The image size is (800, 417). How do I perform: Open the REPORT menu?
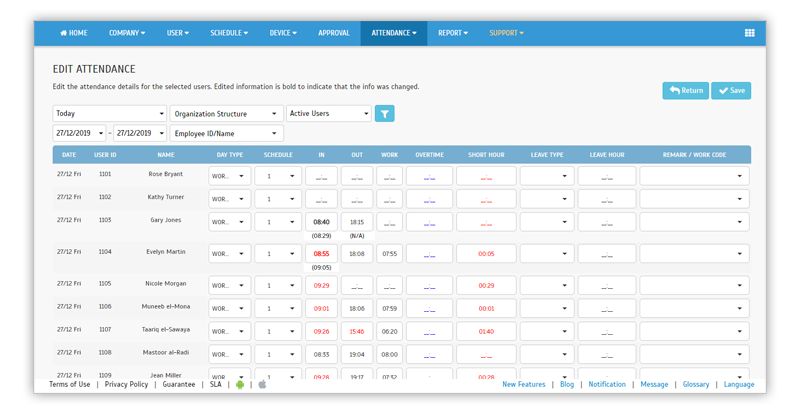453,33
